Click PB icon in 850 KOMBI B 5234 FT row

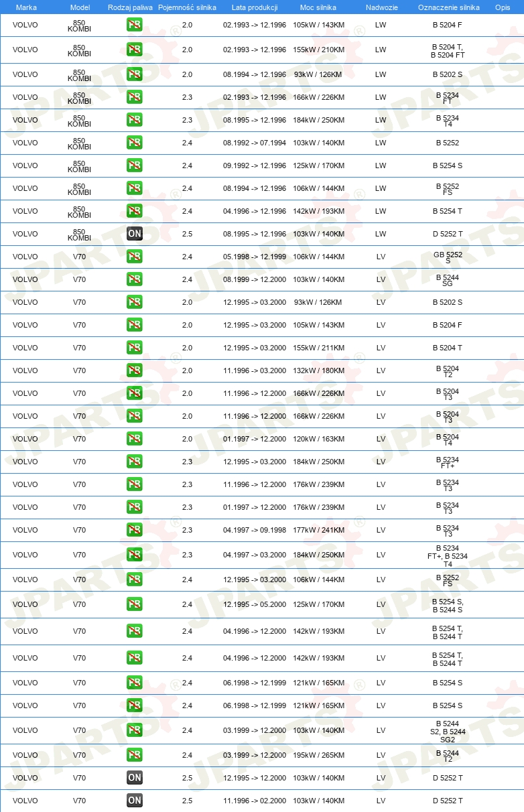click(134, 97)
